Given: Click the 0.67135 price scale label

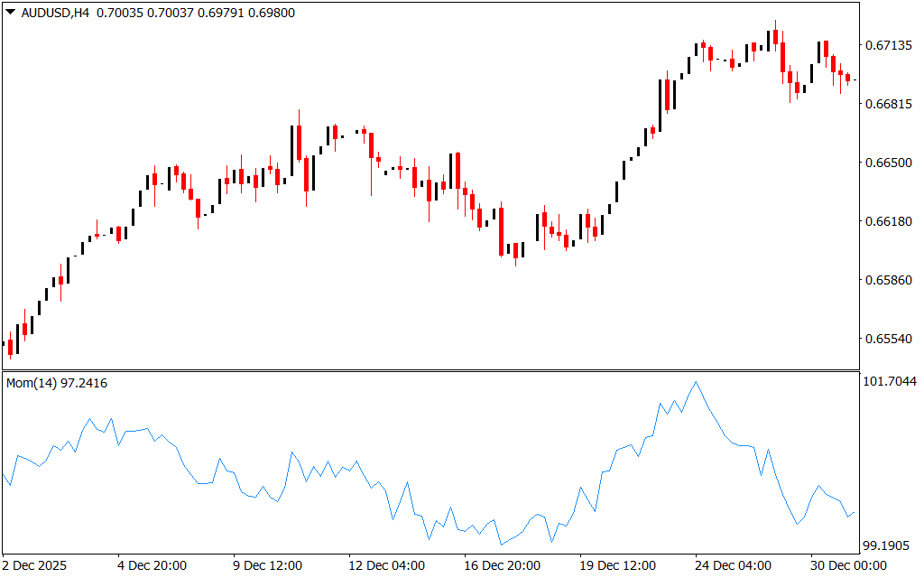Looking at the screenshot, I should 890,45.
